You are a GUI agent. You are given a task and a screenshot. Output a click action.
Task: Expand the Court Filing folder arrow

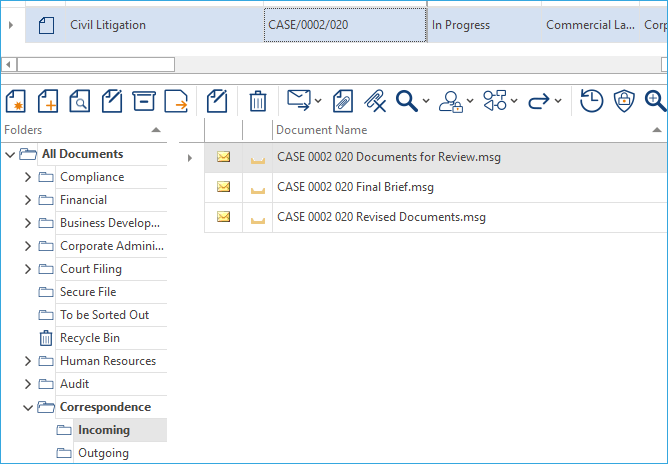tap(28, 269)
